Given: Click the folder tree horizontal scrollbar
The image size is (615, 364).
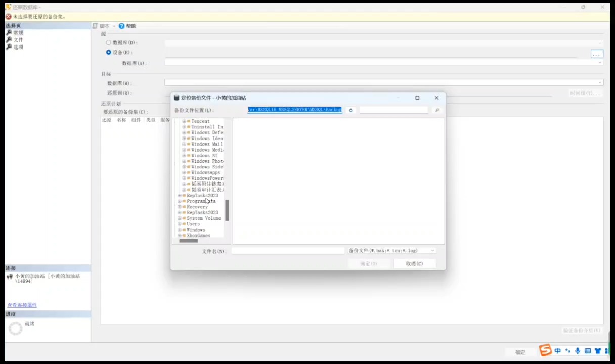Looking at the screenshot, I should coord(189,241).
